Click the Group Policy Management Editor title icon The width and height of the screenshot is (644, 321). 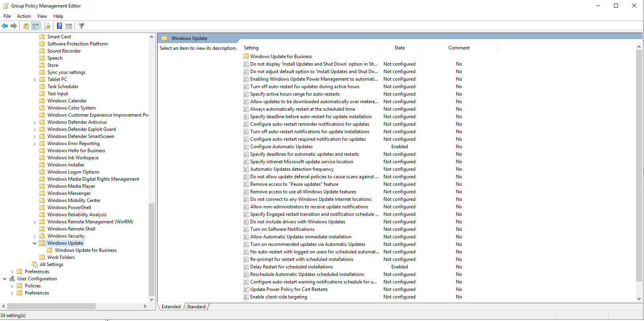6,6
